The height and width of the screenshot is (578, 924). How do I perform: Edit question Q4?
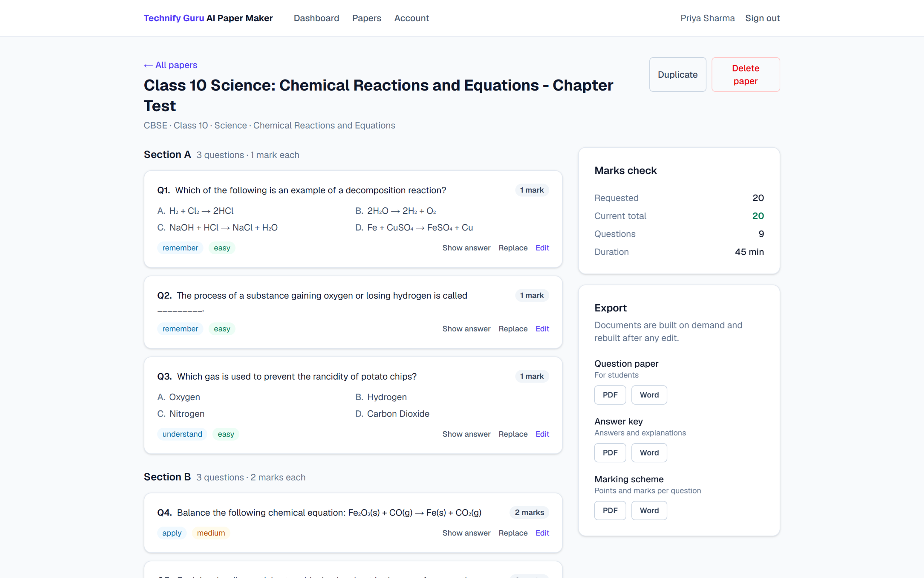pos(542,533)
